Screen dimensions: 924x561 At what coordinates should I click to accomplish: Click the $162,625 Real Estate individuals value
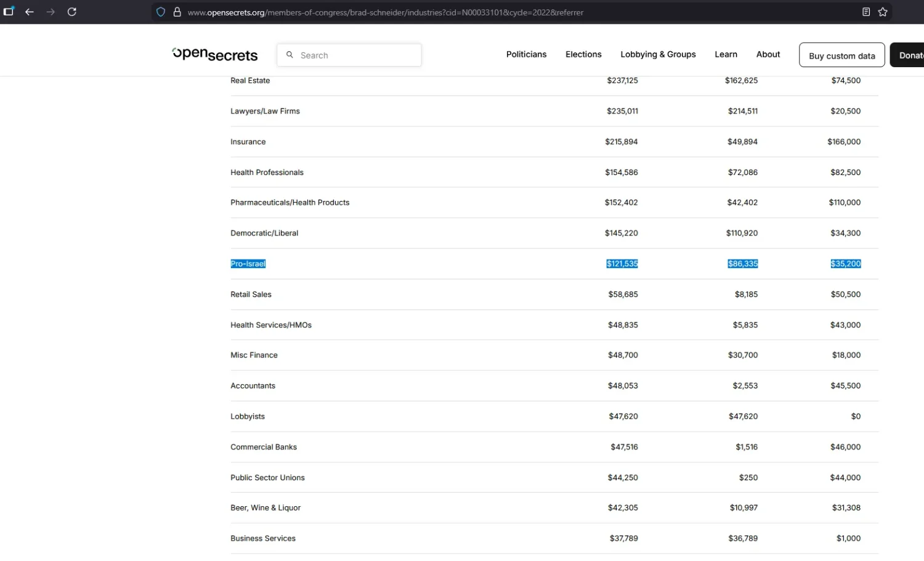(742, 81)
